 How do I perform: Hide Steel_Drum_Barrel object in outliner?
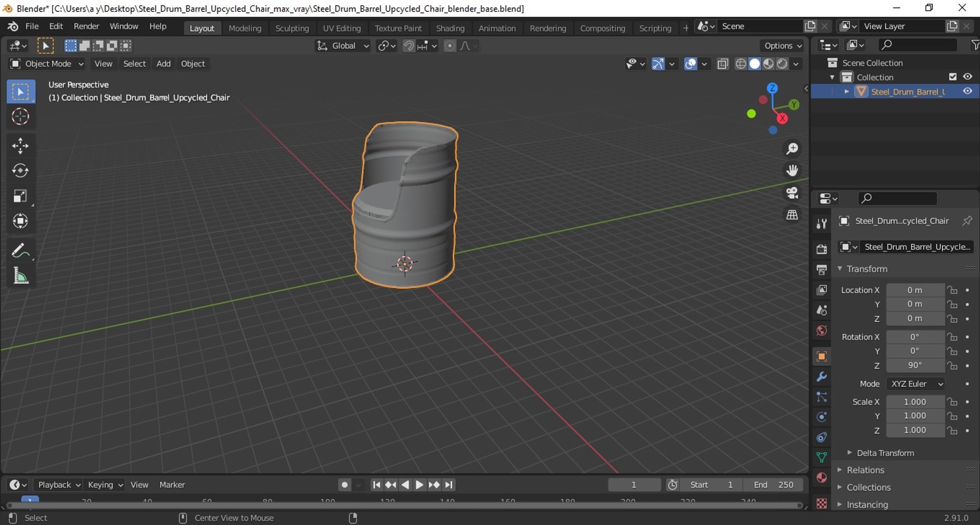pyautogui.click(x=967, y=91)
